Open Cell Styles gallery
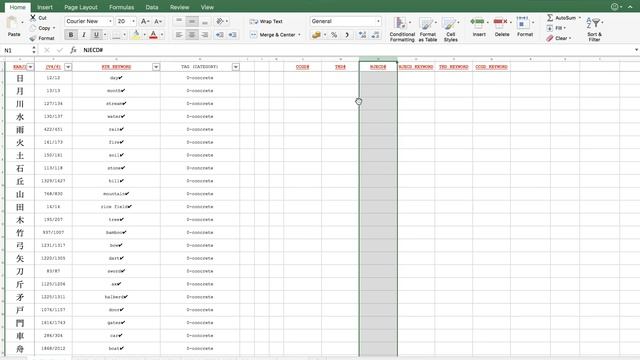The width and height of the screenshot is (640, 360). (x=450, y=29)
